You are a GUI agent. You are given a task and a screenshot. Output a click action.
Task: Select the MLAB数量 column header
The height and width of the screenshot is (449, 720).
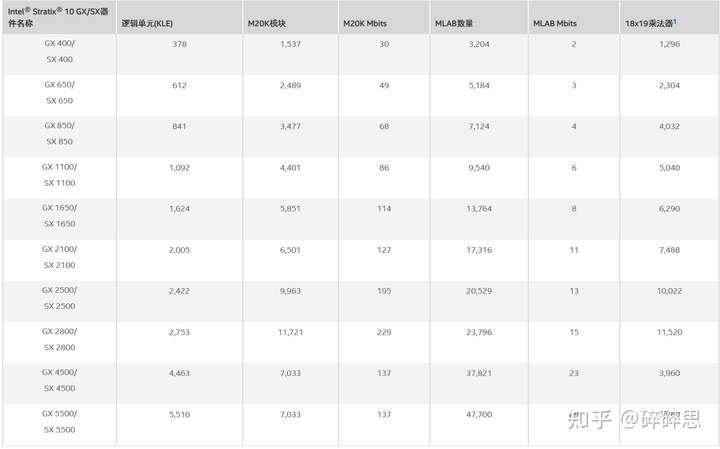click(454, 23)
